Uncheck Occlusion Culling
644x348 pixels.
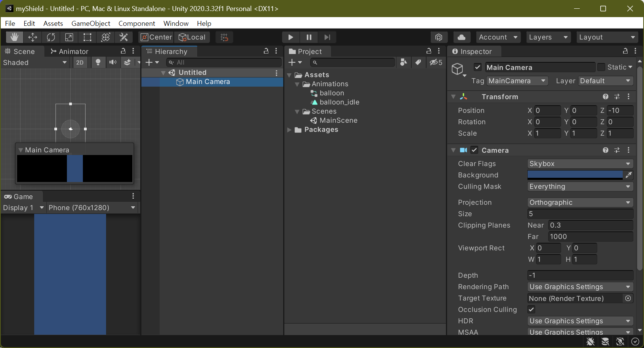(x=531, y=309)
